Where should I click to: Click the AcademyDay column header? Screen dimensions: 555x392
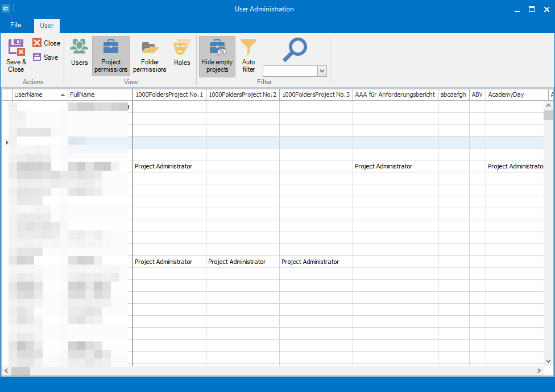(x=515, y=94)
